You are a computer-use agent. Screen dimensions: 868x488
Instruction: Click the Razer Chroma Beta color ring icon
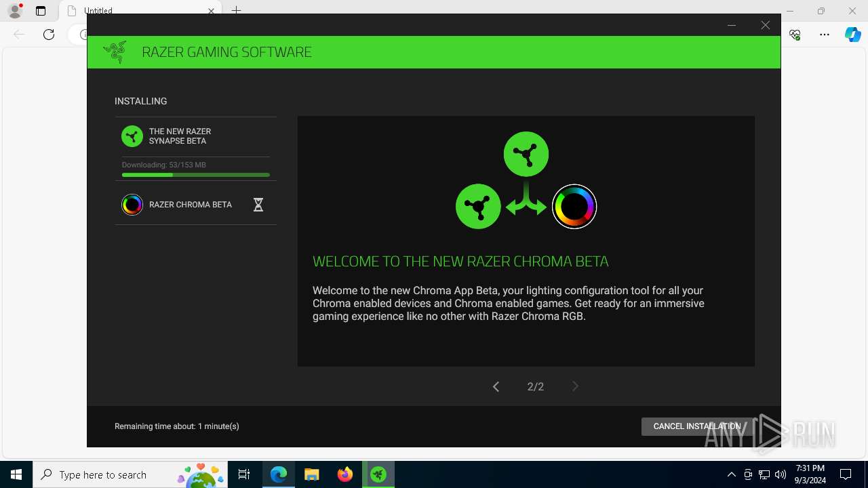click(x=132, y=205)
